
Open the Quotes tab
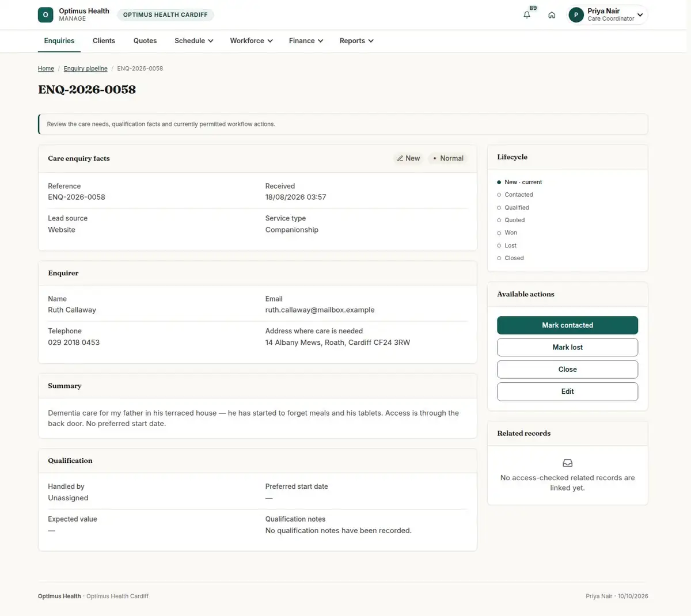(x=145, y=41)
